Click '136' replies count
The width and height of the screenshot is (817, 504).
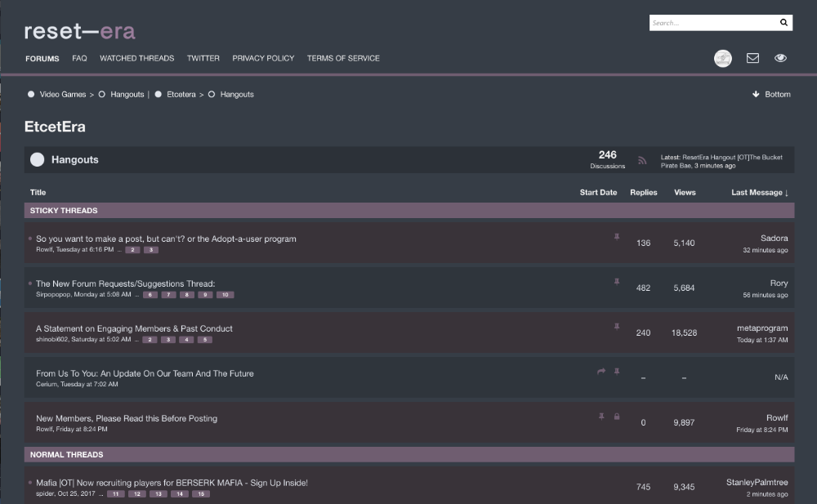tap(644, 243)
